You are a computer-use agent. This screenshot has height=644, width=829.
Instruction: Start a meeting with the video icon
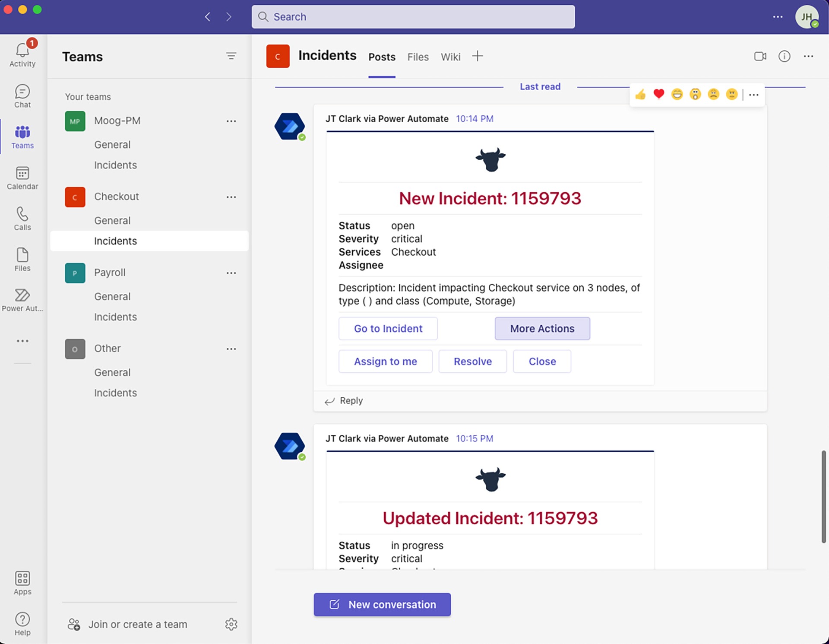pyautogui.click(x=760, y=56)
